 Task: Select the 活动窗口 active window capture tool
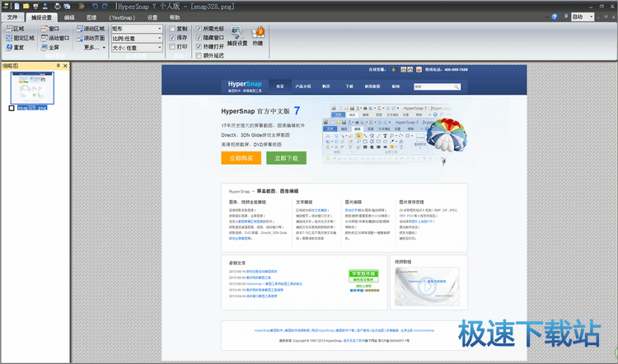point(54,38)
